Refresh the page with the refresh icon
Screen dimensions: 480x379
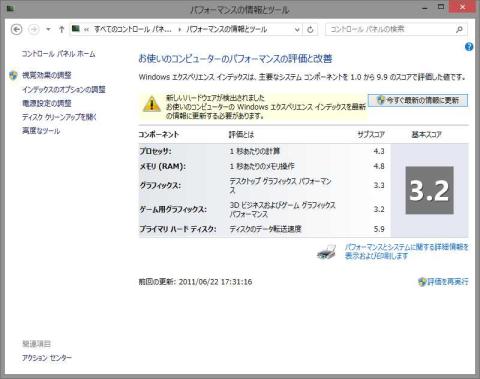pos(310,29)
